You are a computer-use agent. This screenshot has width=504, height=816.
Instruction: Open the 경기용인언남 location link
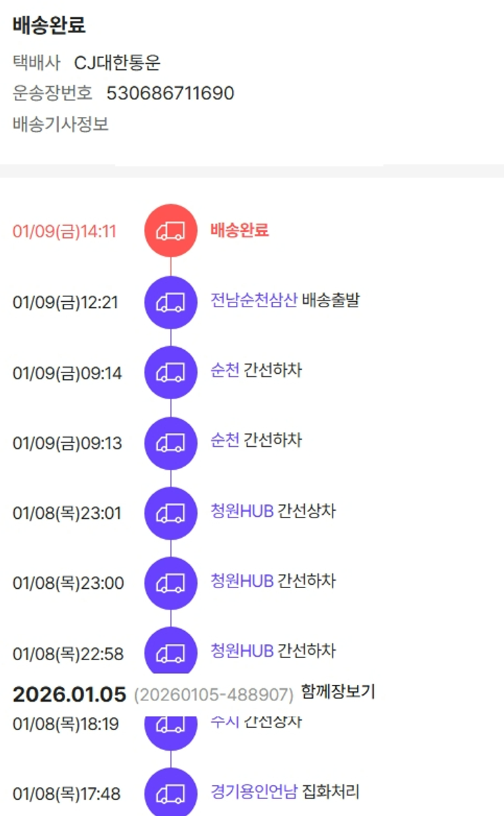253,792
